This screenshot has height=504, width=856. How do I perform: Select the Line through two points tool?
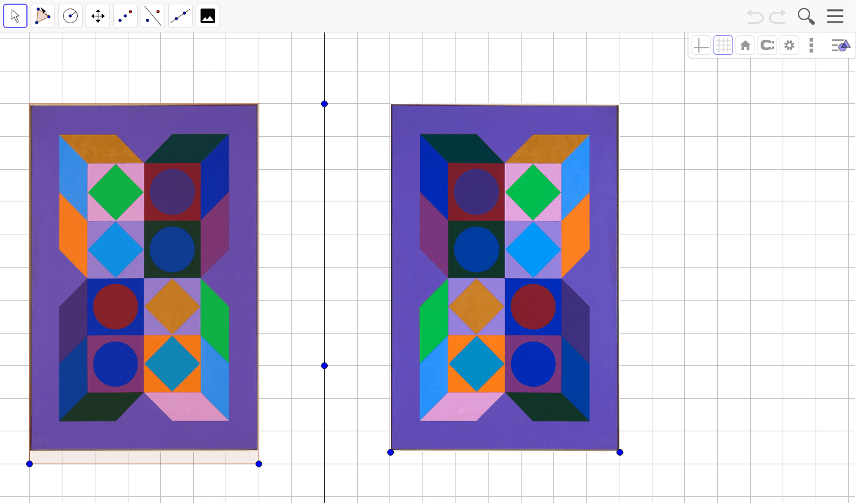[x=180, y=16]
